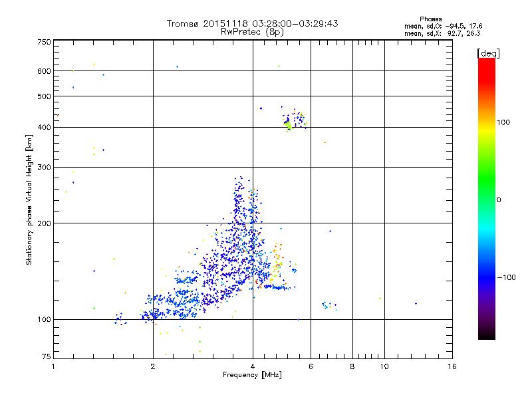The image size is (532, 399).
Task: Click the x-axis label '1'
Action: point(53,366)
